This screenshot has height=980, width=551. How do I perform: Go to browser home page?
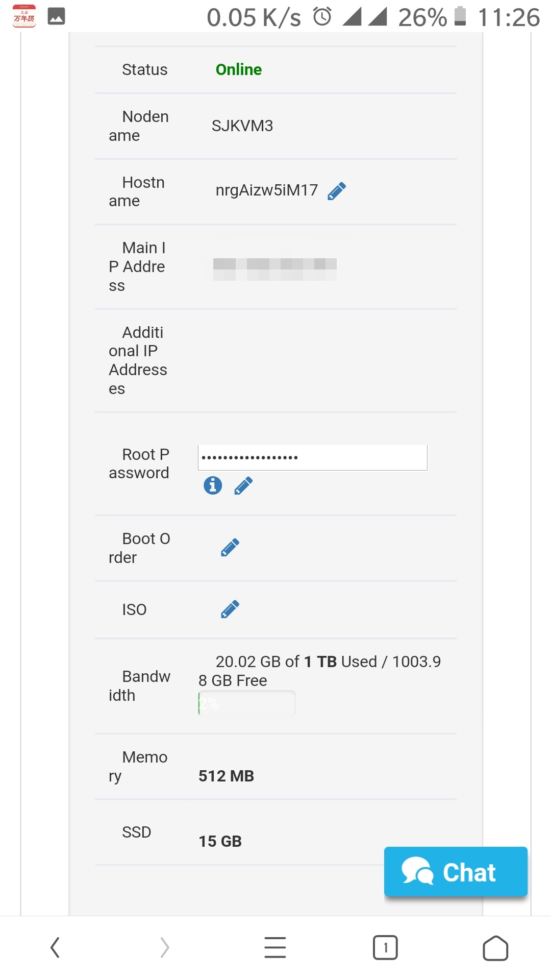(x=495, y=948)
